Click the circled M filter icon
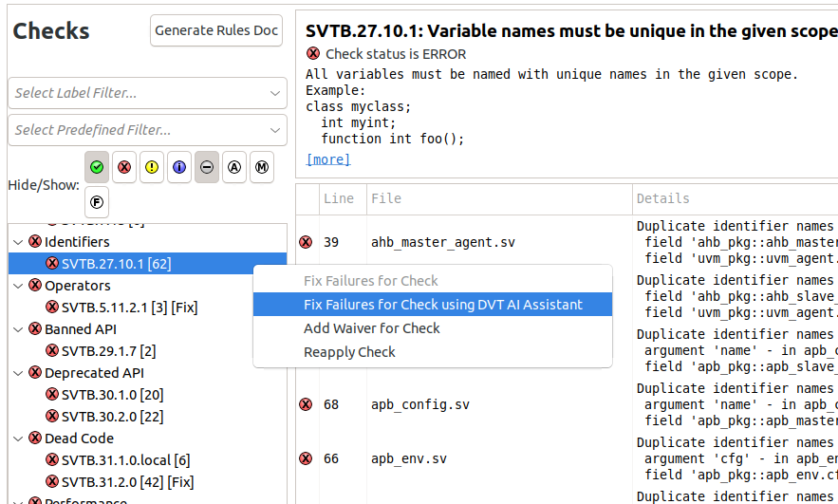The image size is (838, 504). tap(262, 167)
